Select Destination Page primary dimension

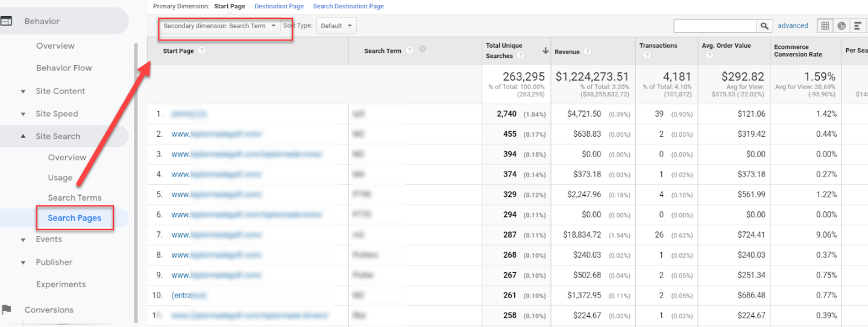tap(278, 6)
